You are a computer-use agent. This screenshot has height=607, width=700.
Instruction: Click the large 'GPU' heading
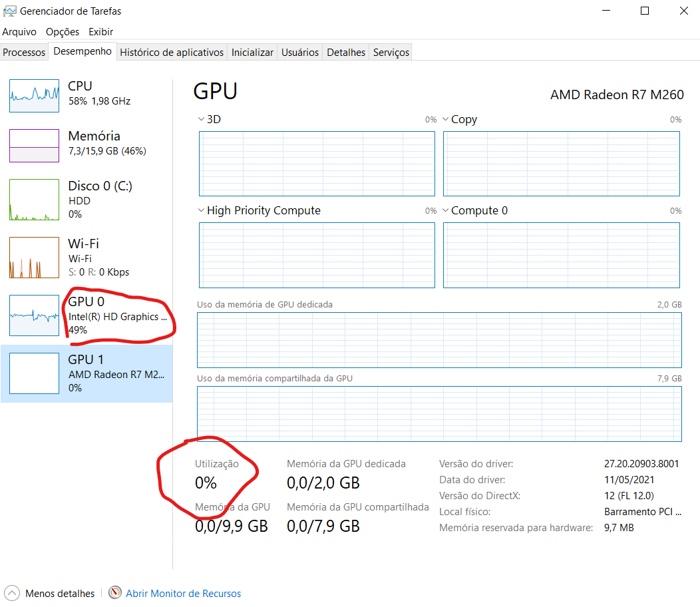(x=215, y=91)
